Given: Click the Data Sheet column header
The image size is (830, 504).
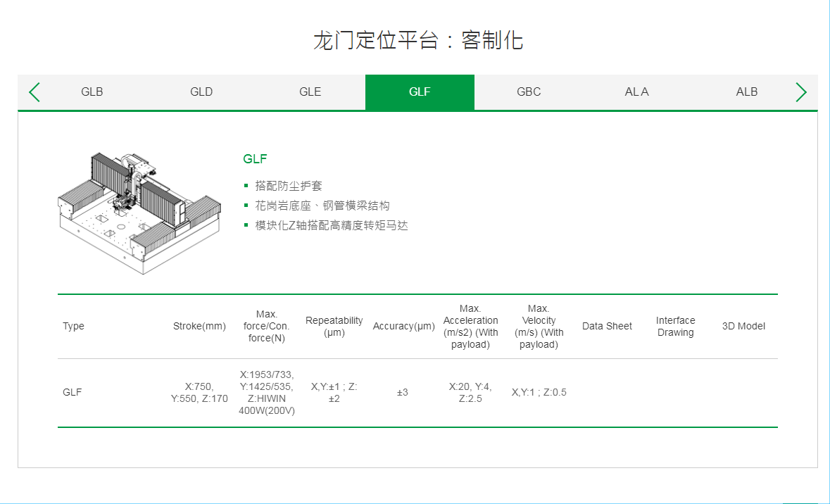Looking at the screenshot, I should [x=607, y=326].
